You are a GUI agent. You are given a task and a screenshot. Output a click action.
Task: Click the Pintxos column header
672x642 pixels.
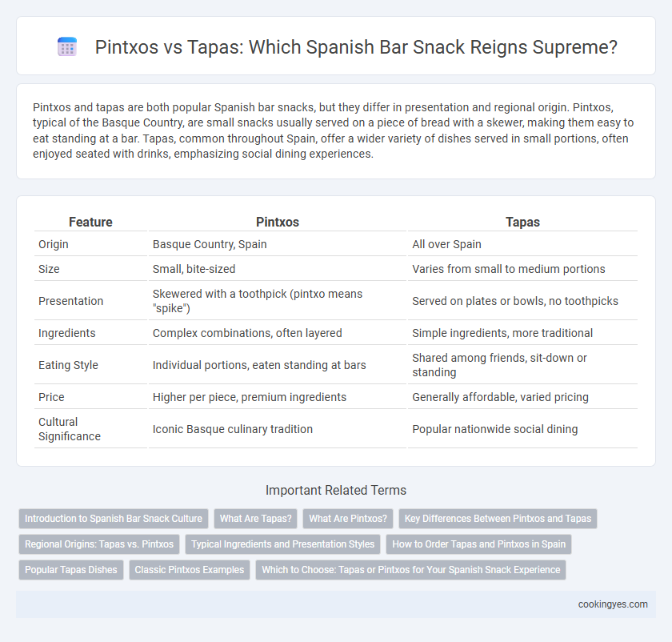point(278,222)
